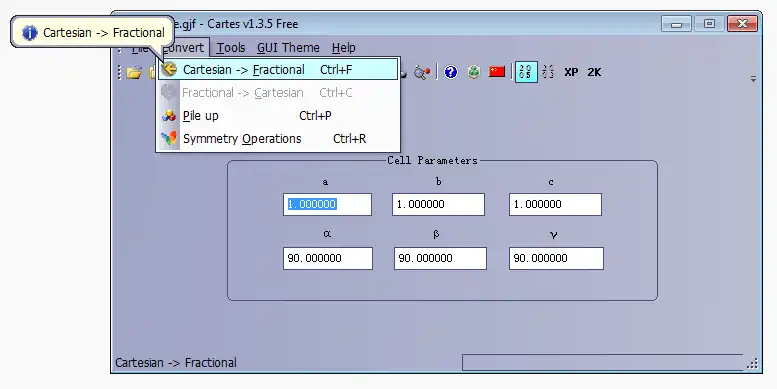Select the 2003 theme icon

(x=549, y=72)
